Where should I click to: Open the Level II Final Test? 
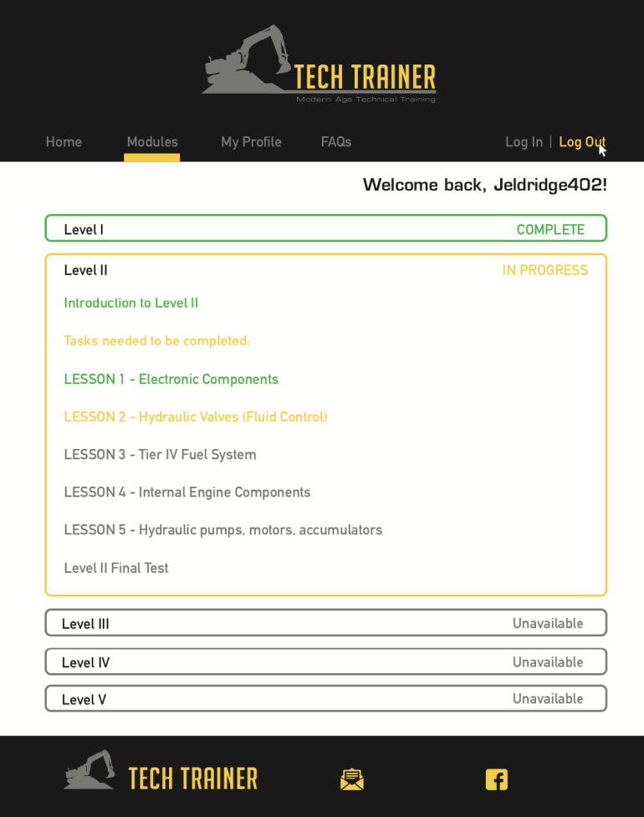(116, 568)
